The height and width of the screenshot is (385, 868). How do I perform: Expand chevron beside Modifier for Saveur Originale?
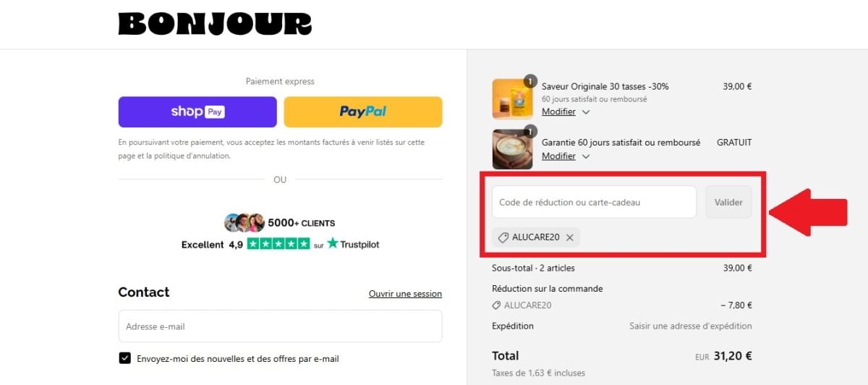(586, 112)
